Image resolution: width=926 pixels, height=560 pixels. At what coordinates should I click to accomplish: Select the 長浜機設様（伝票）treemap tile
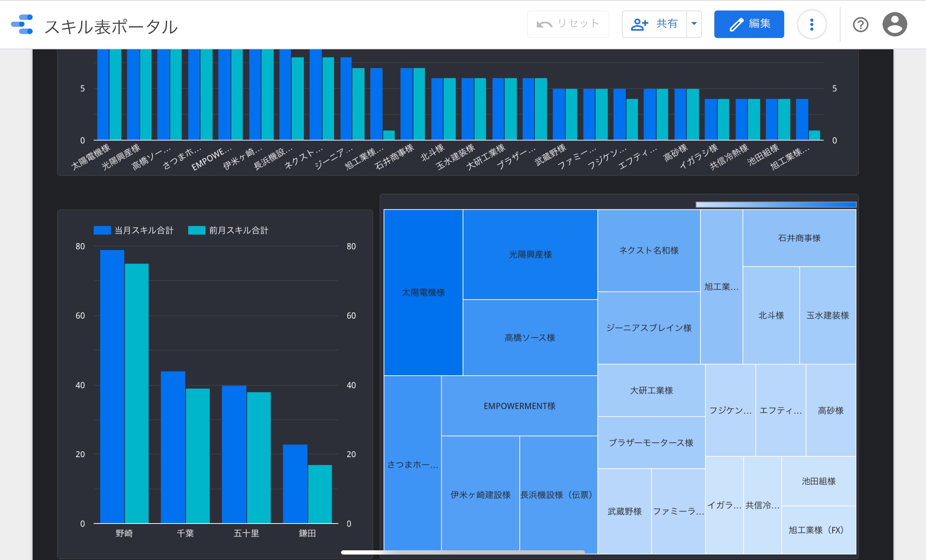(559, 494)
